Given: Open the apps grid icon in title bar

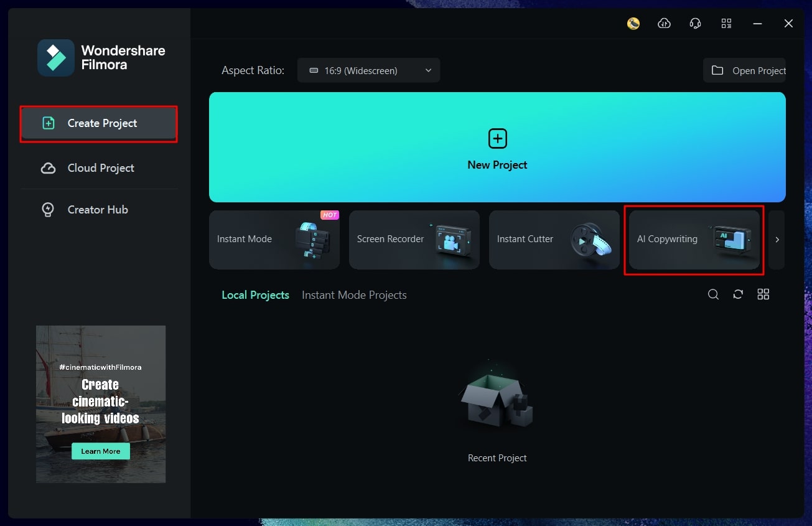Looking at the screenshot, I should [727, 24].
